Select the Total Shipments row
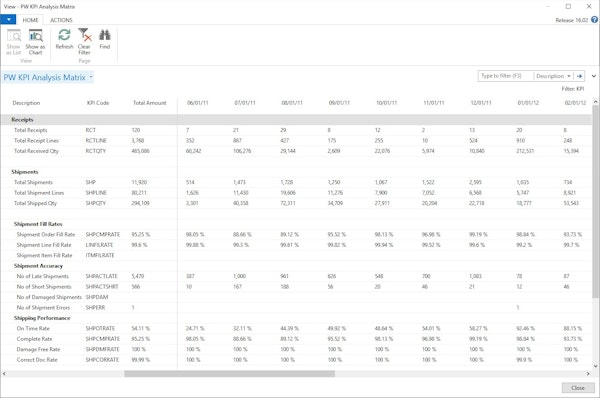The width and height of the screenshot is (600, 398). click(x=296, y=182)
